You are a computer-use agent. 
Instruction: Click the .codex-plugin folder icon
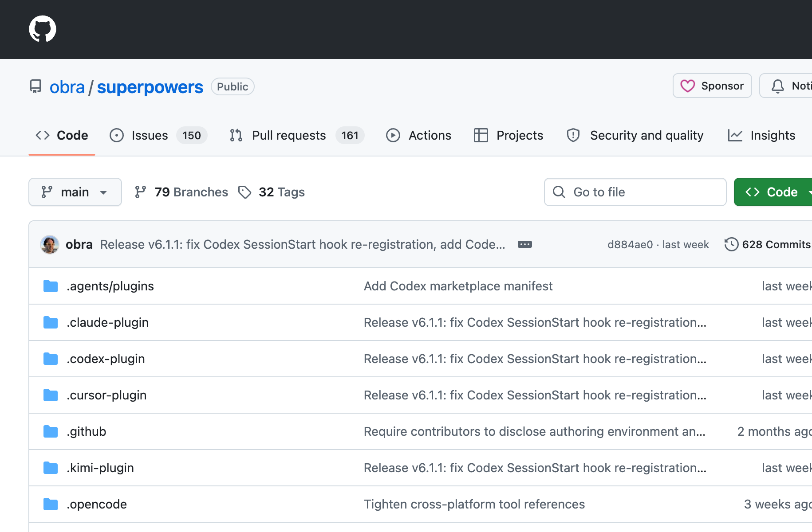51,359
